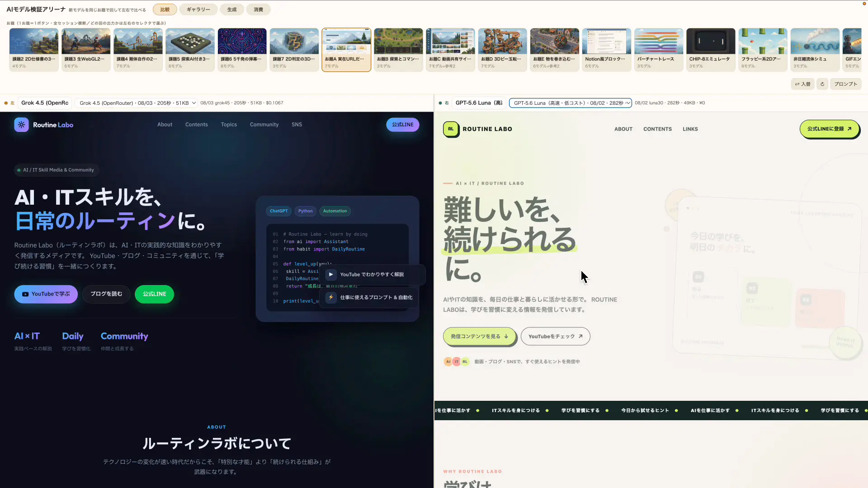Click the reload icon next to プロンプト
868x488 pixels.
[822, 84]
